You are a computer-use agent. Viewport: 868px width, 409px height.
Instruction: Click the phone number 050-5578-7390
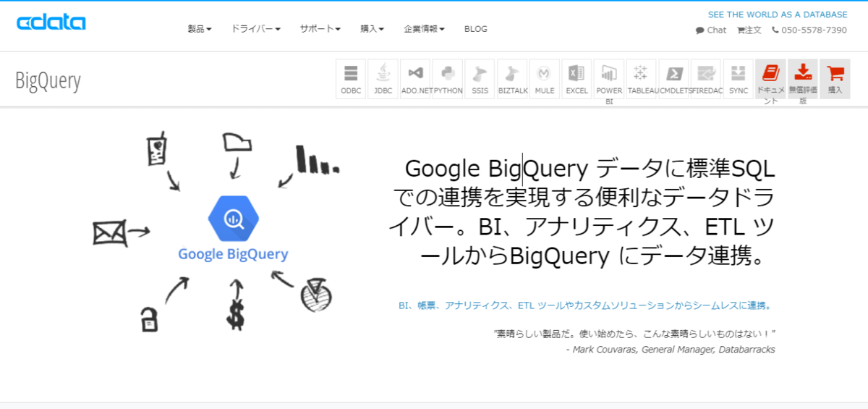pos(809,30)
